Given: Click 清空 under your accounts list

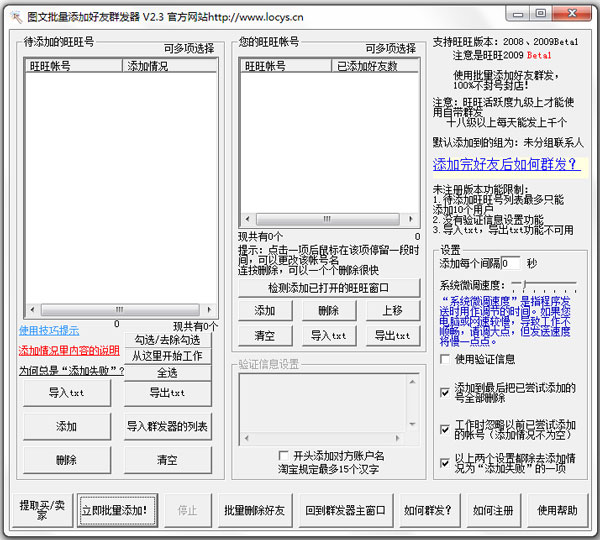Looking at the screenshot, I should (265, 336).
